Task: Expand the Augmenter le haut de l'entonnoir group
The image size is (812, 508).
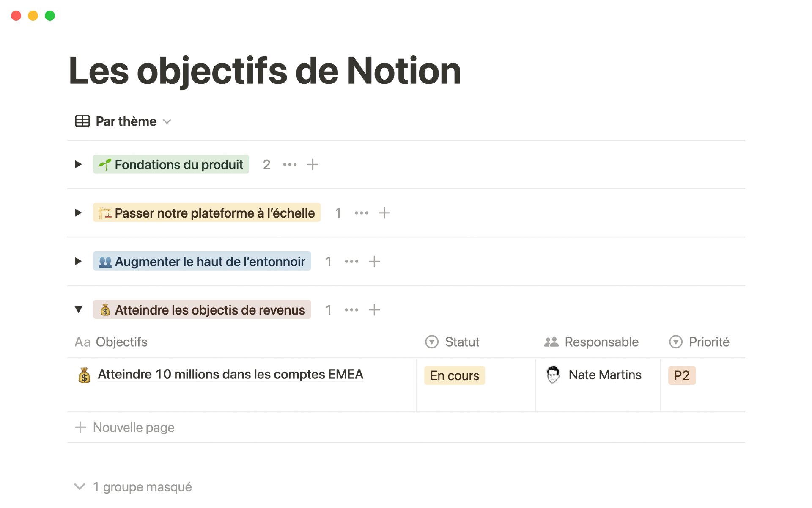Action: click(78, 262)
